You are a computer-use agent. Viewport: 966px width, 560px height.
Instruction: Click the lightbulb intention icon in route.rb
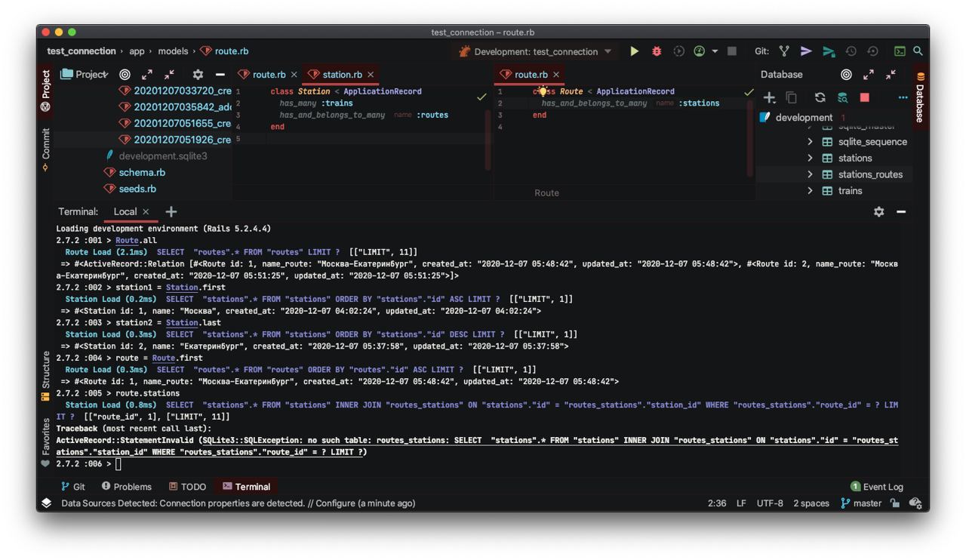(542, 91)
